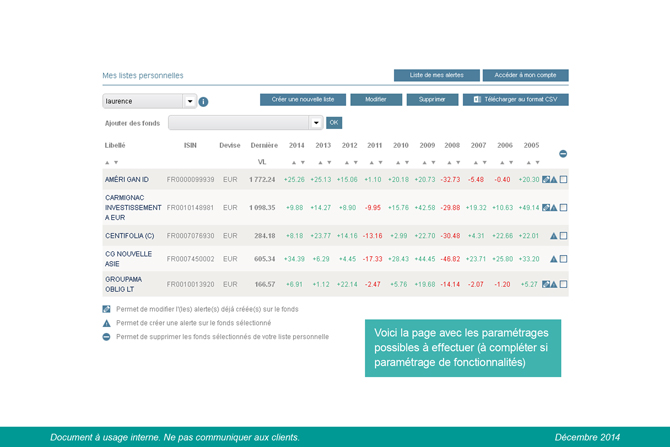This screenshot has width=670, height=447.
Task: Edit alert for AMÉRI GAN ID fund
Action: pos(546,180)
